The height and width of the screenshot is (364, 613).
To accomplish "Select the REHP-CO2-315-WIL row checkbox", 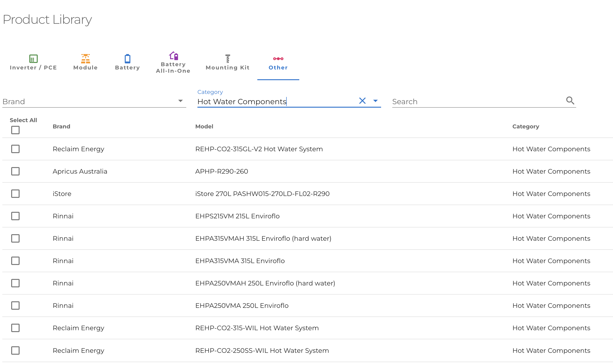I will 15,328.
